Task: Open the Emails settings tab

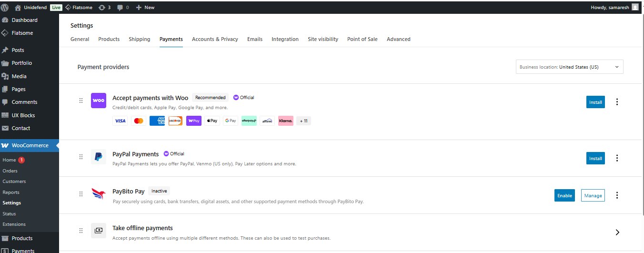Action: tap(255, 39)
